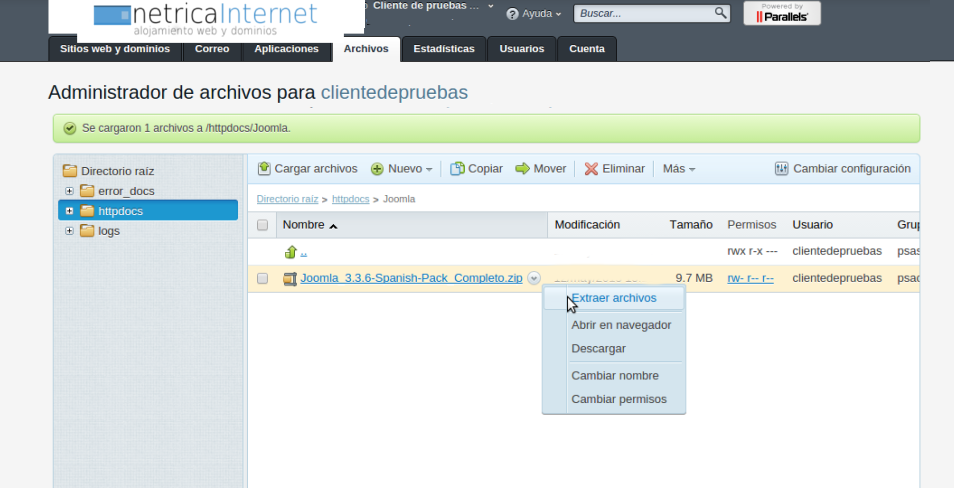This screenshot has height=488, width=954.
Task: Open the Más dropdown menu
Action: click(x=678, y=169)
